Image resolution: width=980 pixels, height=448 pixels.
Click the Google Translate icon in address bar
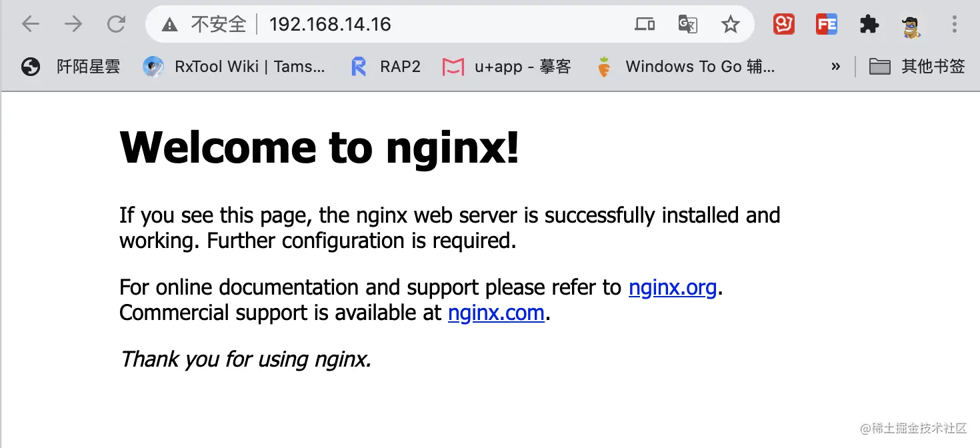[687, 24]
